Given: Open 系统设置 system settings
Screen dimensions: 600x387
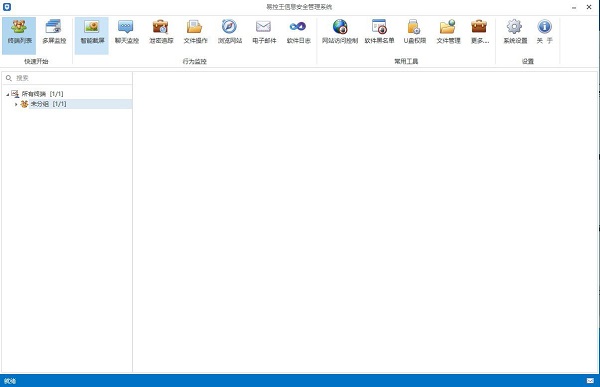Looking at the screenshot, I should point(515,35).
